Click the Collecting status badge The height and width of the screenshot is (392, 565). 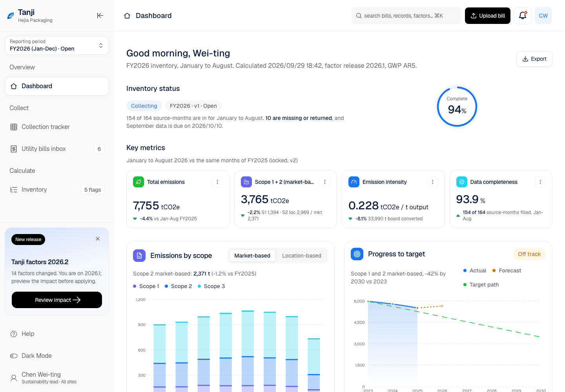(x=144, y=106)
